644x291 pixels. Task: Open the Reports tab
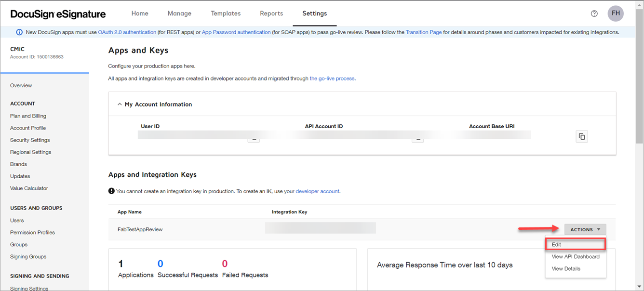pos(271,13)
